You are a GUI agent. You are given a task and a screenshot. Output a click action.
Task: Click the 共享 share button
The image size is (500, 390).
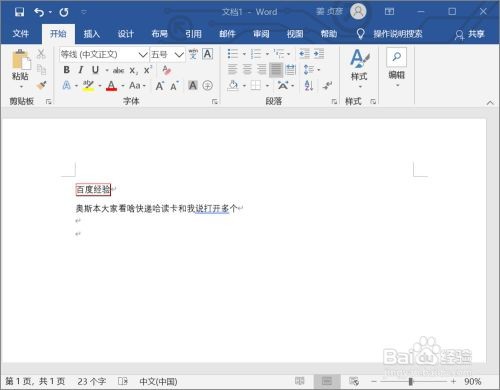pyautogui.click(x=470, y=34)
